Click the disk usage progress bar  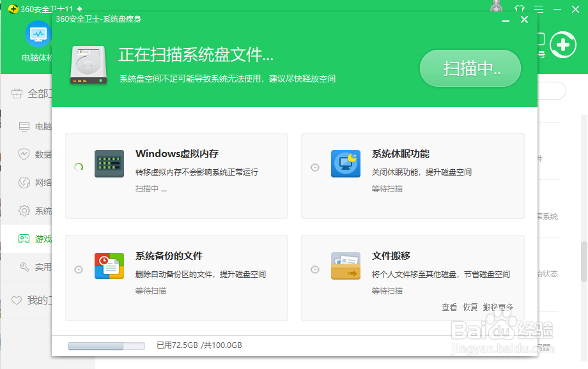tap(107, 346)
